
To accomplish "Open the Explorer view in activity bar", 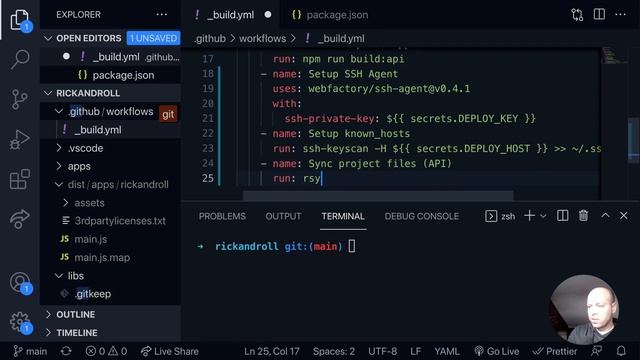I will coord(20,19).
